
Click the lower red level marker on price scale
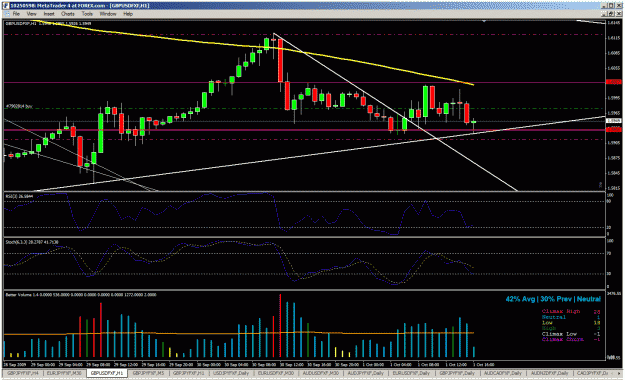pos(613,129)
